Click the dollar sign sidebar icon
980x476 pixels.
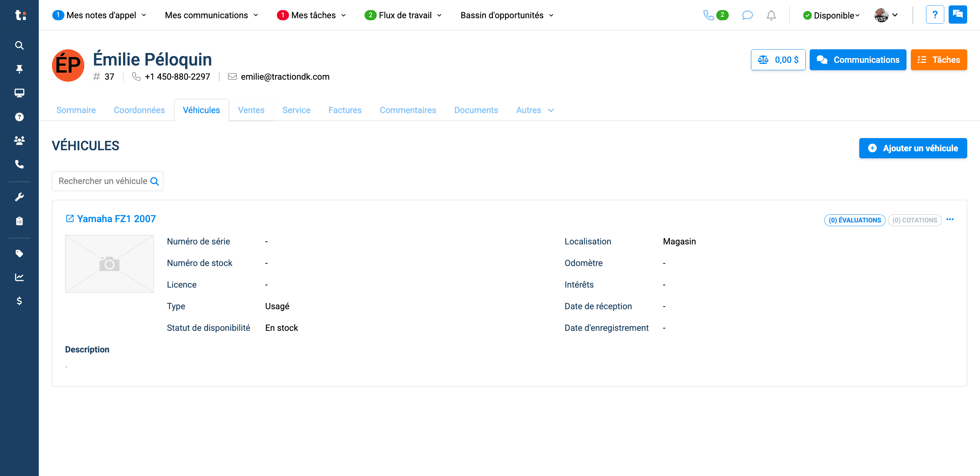19,301
